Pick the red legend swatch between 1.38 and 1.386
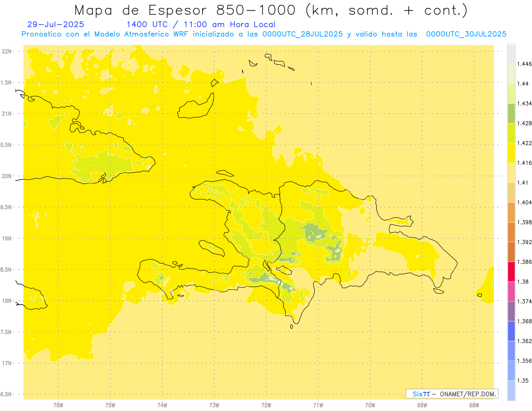Image resolution: width=532 pixels, height=411 pixels. tap(511, 272)
